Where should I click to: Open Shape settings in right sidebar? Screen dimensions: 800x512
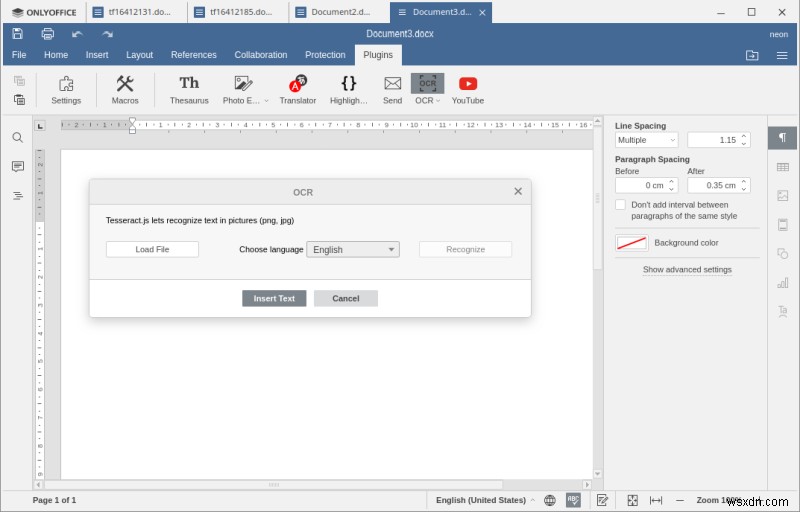(782, 253)
